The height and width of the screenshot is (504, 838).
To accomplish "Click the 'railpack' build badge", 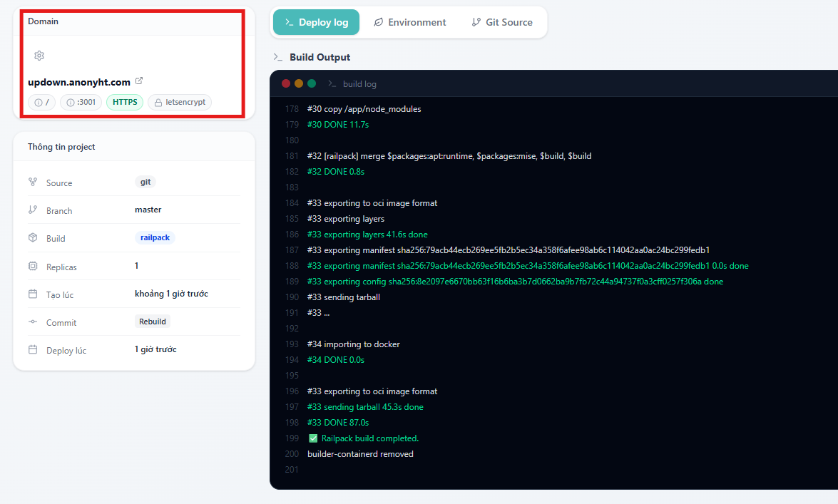I will pyautogui.click(x=155, y=238).
